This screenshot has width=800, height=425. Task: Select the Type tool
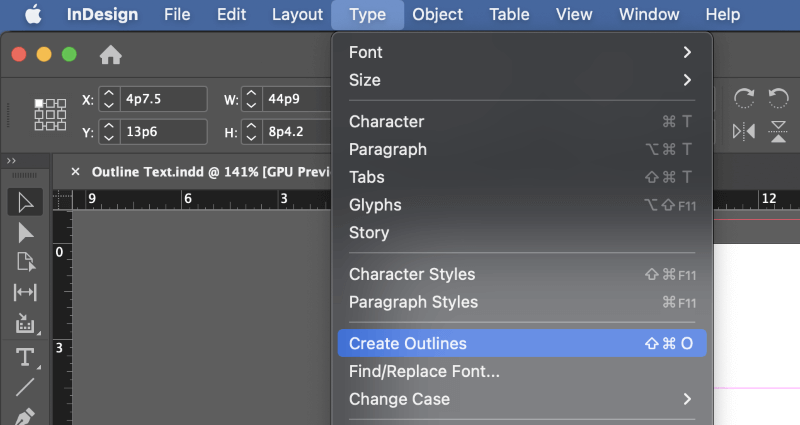click(x=25, y=357)
